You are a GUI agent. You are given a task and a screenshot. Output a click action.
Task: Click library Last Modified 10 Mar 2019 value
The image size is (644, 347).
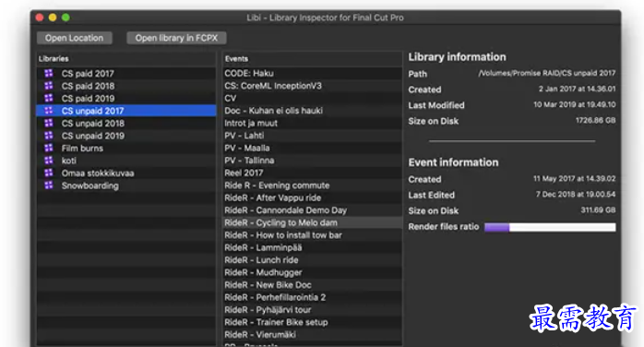click(x=575, y=104)
